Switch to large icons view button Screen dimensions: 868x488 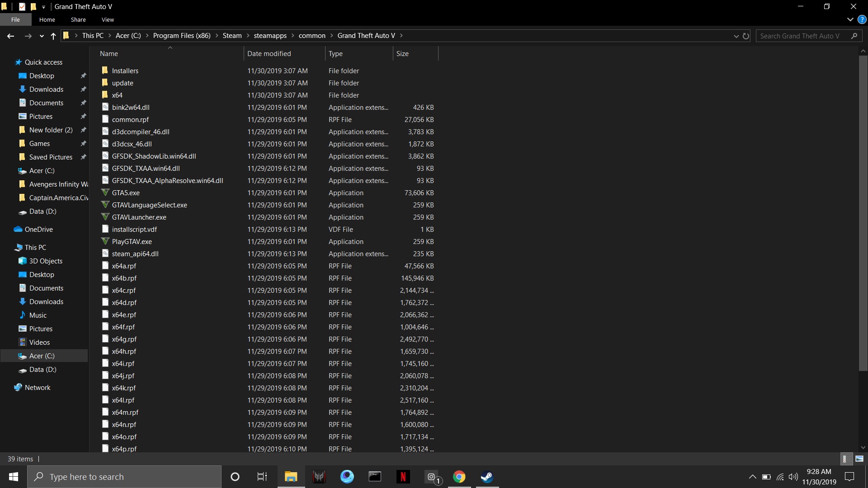(859, 459)
